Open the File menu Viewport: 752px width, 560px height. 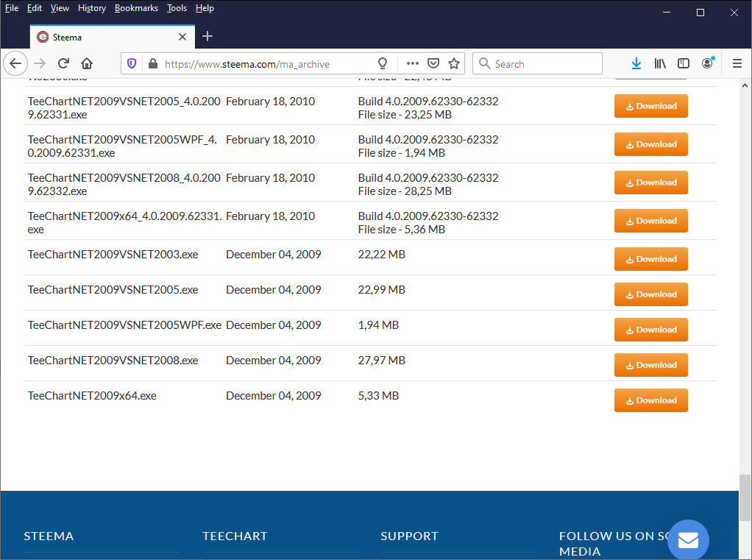12,8
